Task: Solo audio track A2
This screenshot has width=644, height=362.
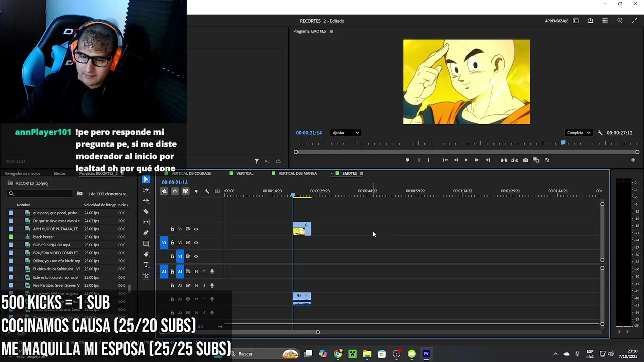Action: (x=204, y=286)
